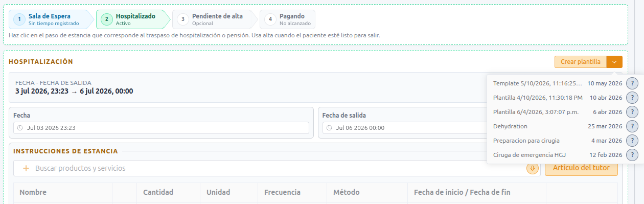This screenshot has width=644, height=204.
Task: Choose the Pagando step
Action: pos(287,19)
